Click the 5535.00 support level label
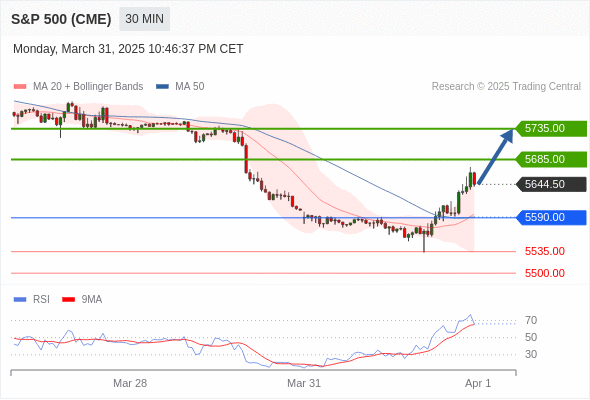The width and height of the screenshot is (590, 400). coord(545,251)
